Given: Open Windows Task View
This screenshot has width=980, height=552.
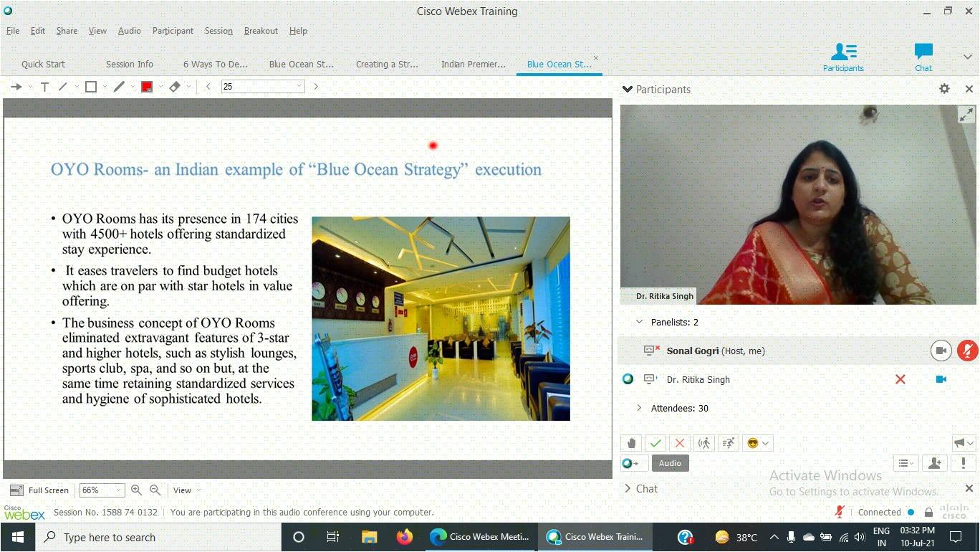Looking at the screenshot, I should point(333,537).
